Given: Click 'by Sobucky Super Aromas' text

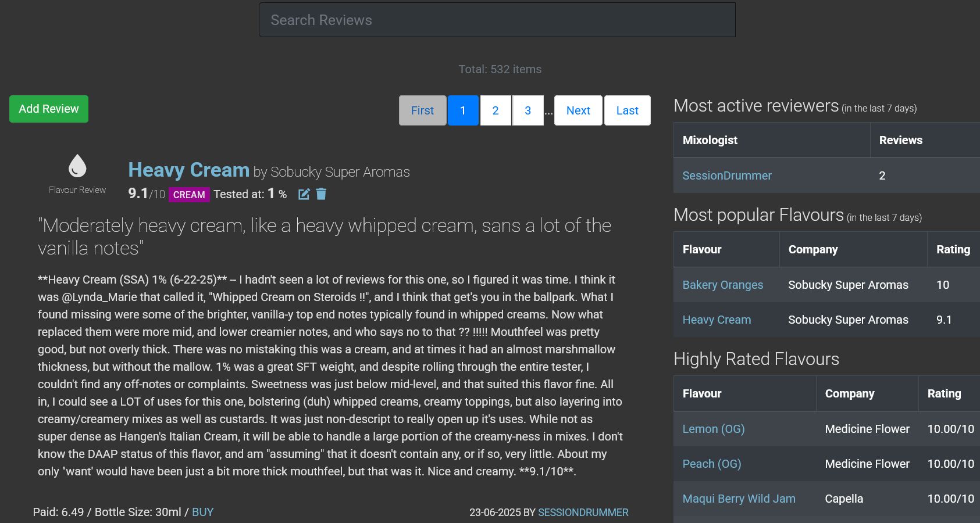Looking at the screenshot, I should (332, 172).
